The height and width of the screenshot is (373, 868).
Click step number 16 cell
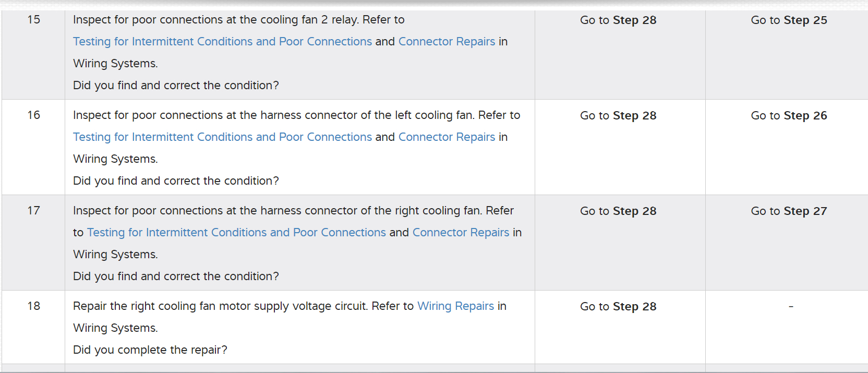click(34, 115)
